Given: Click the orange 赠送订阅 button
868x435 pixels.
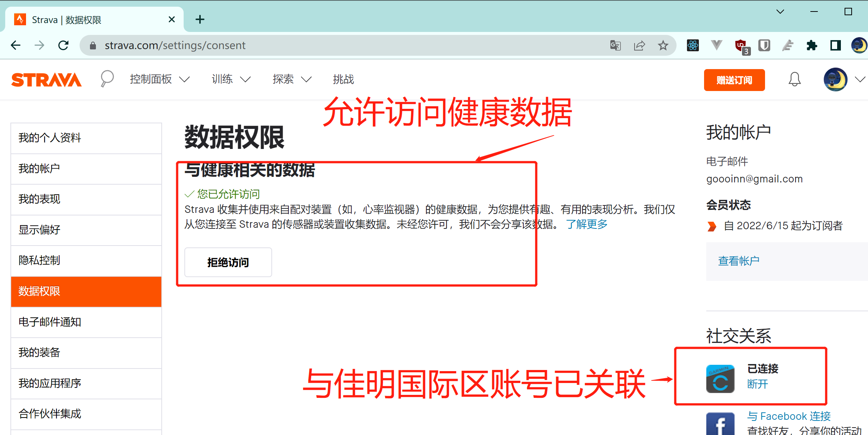Looking at the screenshot, I should pos(734,80).
